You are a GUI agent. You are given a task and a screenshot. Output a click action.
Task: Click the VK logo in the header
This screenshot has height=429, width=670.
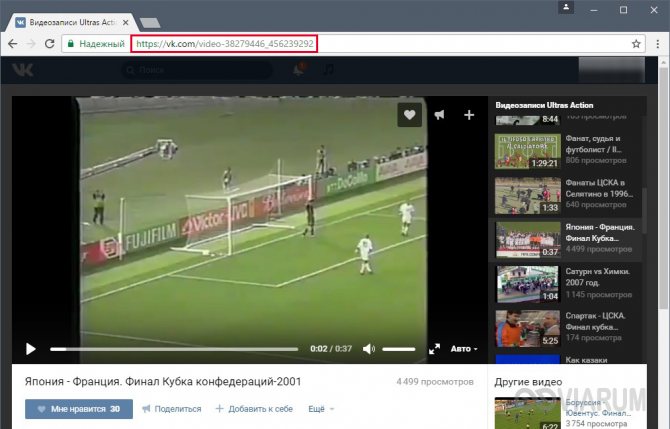22,70
